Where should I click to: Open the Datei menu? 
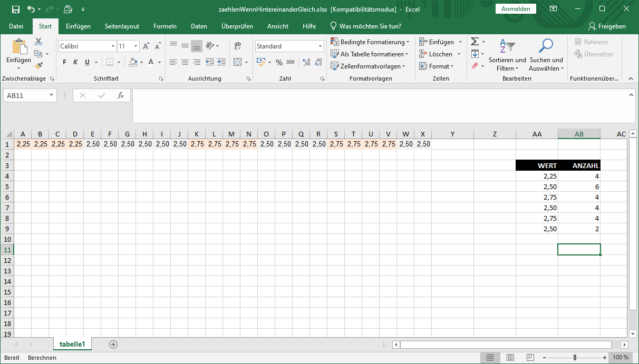pos(16,26)
